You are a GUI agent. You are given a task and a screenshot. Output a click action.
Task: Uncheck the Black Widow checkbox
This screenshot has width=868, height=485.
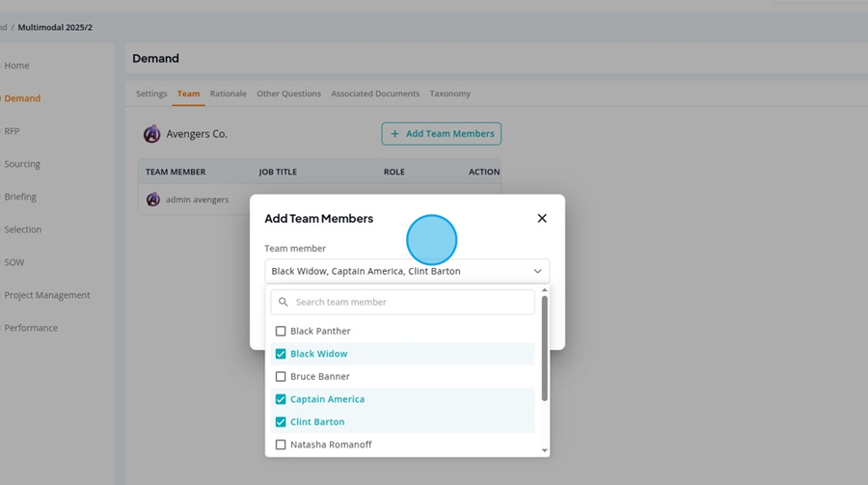pos(281,354)
